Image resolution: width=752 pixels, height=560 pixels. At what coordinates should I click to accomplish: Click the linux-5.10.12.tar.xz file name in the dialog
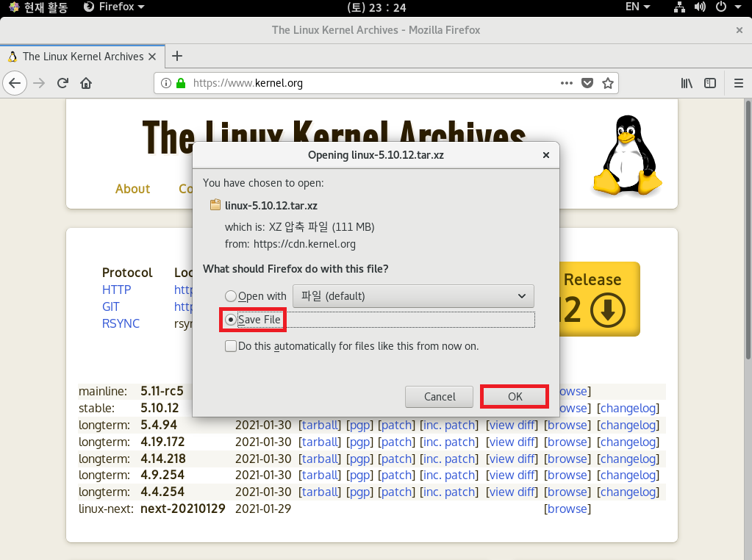click(x=271, y=206)
